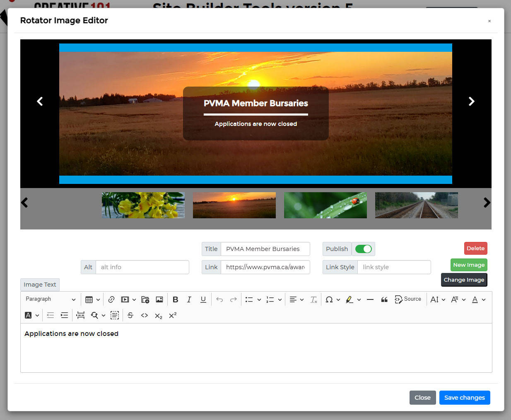Expand the highlight color arrow
This screenshot has width=511, height=420.
(359, 299)
